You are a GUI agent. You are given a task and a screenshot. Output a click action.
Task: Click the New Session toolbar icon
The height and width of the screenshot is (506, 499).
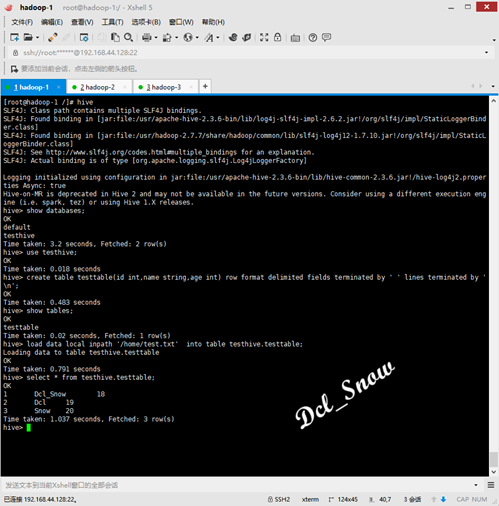tap(14, 37)
